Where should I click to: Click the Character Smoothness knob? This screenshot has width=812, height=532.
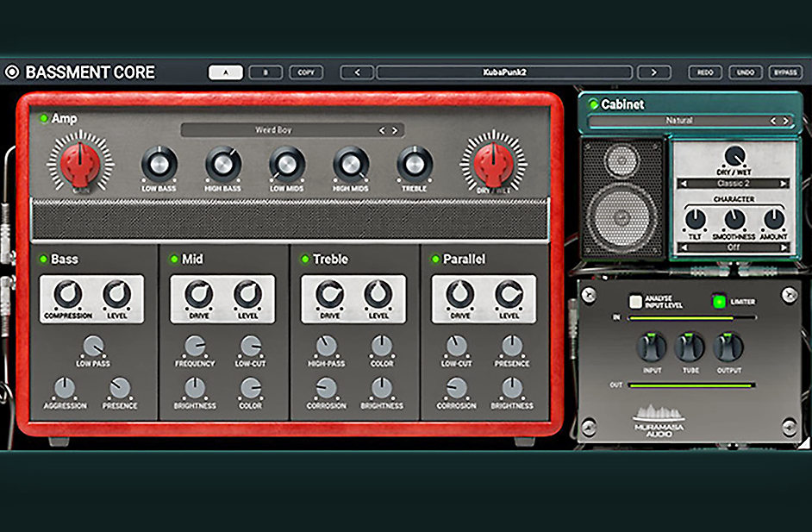[734, 220]
